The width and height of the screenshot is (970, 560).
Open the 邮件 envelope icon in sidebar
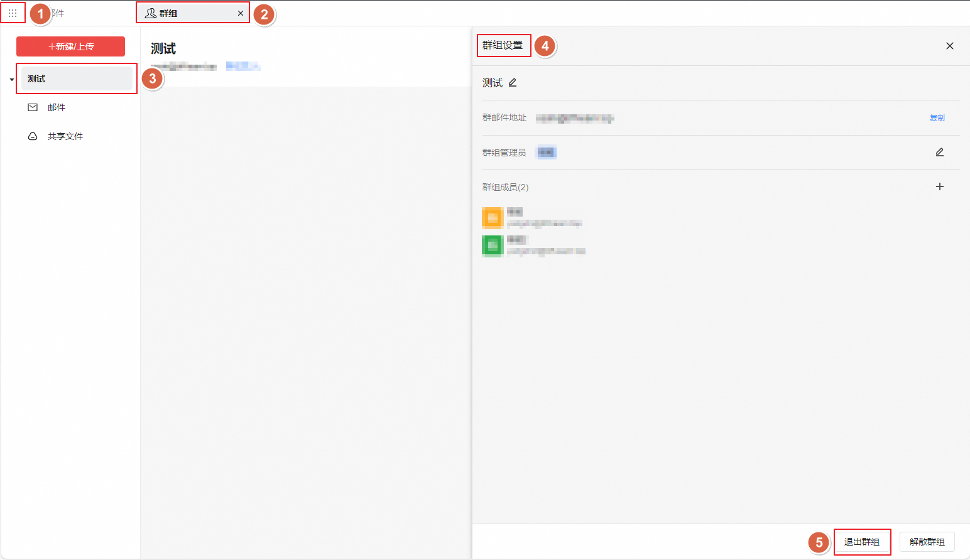point(33,107)
